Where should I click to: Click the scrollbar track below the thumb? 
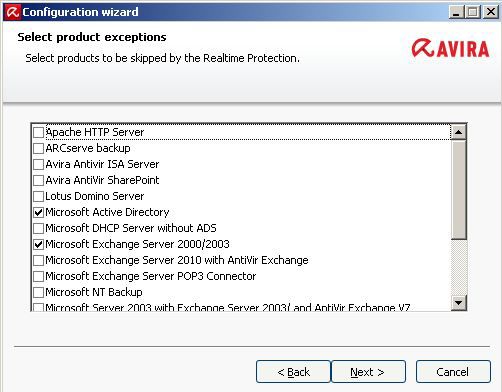pos(459,267)
